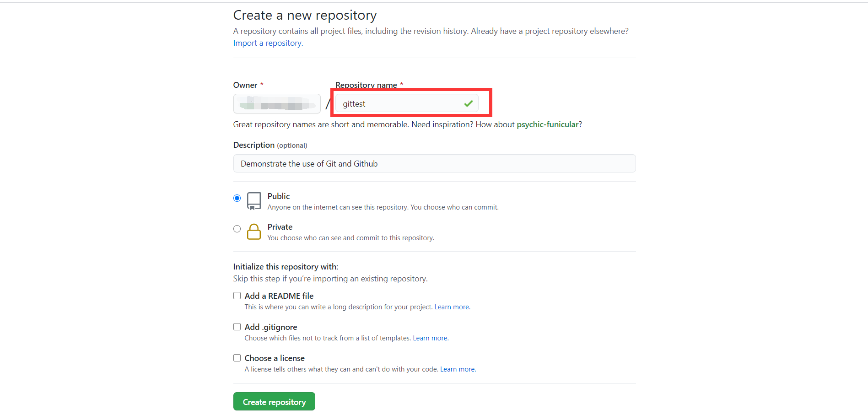The image size is (868, 415).
Task: Click the Add .gitignore label
Action: point(271,327)
